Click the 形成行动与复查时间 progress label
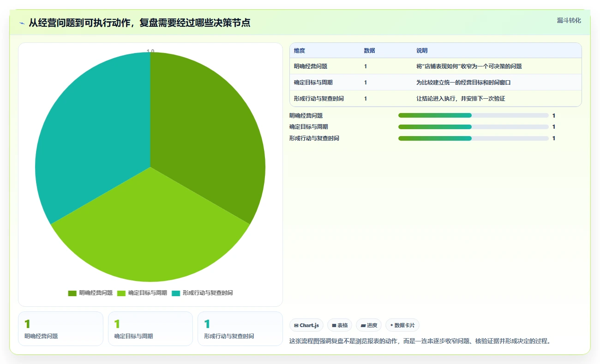The image size is (600, 364). [314, 138]
